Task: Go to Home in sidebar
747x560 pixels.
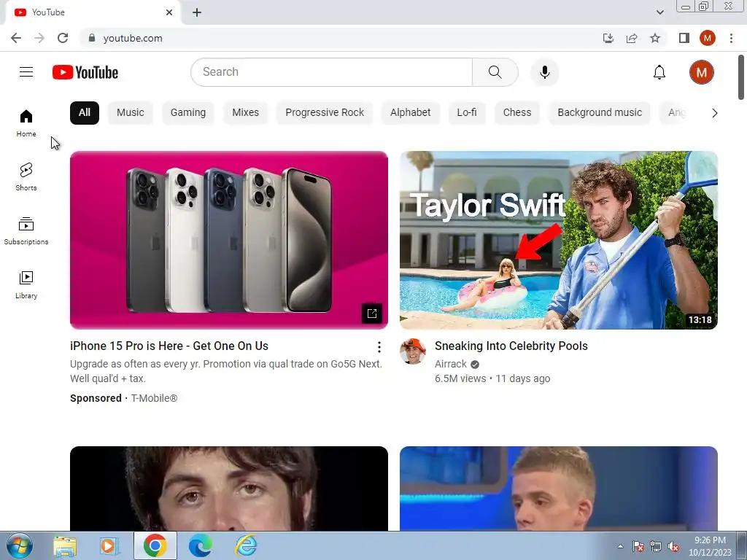Action: point(26,123)
